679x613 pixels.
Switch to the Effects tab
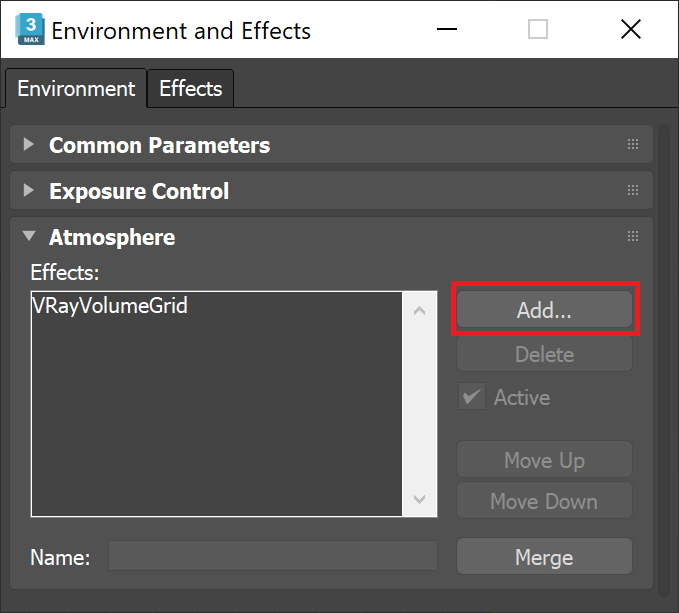click(191, 89)
